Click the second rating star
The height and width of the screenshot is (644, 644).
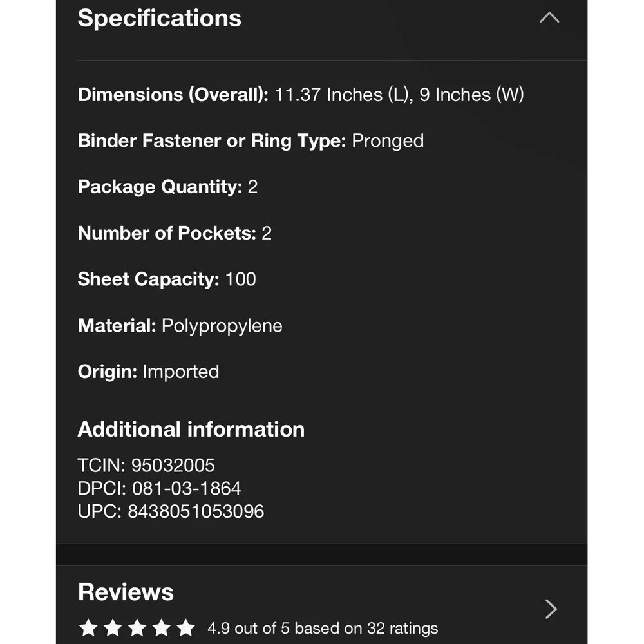(x=113, y=627)
